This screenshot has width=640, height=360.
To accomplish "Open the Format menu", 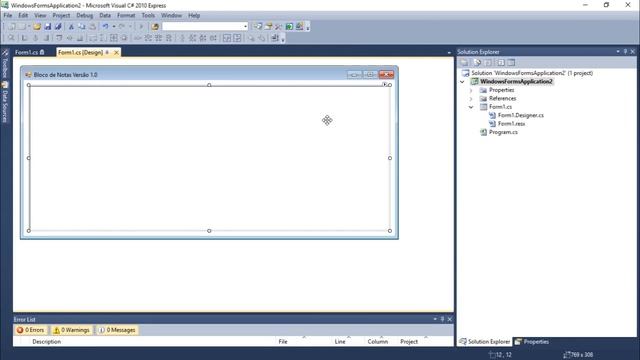I will click(126, 16).
